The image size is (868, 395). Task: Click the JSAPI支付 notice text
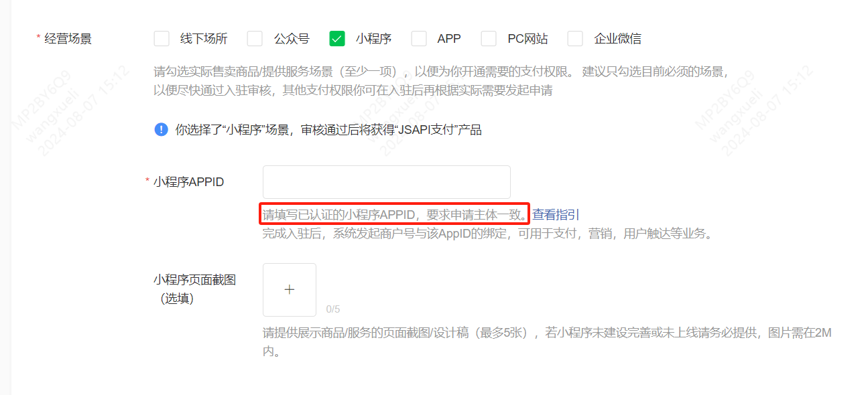[328, 130]
